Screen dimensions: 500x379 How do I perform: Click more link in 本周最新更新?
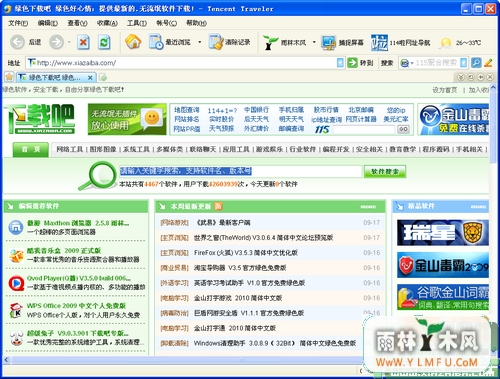pyautogui.click(x=368, y=207)
